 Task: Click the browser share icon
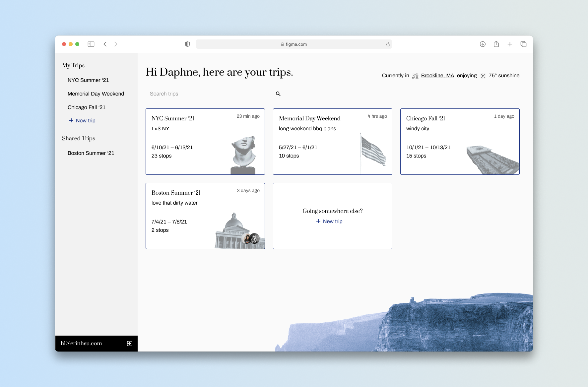click(x=496, y=44)
